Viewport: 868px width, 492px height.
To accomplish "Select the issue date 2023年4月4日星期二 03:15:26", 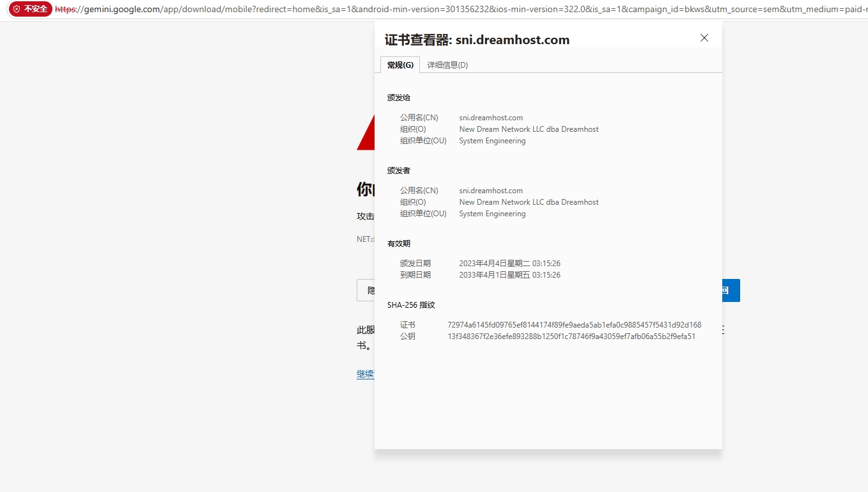I will click(509, 264).
